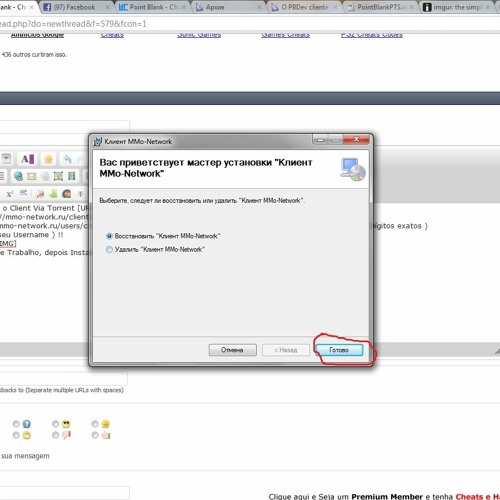Choose the sunglasses smiley post icon
The height and width of the screenshot is (500, 500).
pyautogui.click(x=66, y=424)
